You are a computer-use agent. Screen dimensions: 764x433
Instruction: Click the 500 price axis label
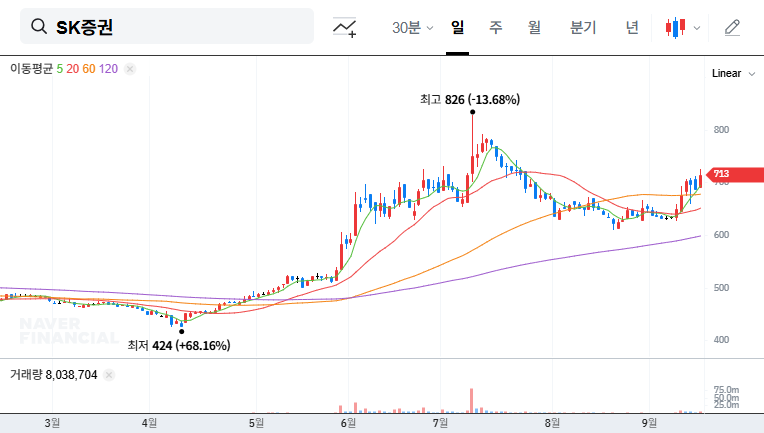(x=721, y=287)
